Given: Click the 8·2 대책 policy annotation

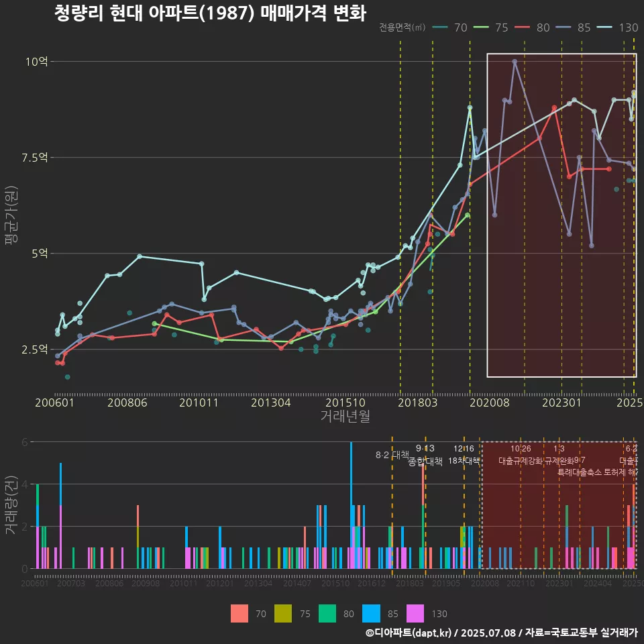Looking at the screenshot, I should point(392,455).
